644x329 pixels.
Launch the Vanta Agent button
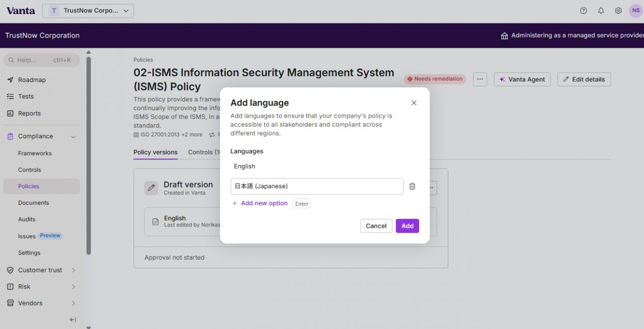pyautogui.click(x=522, y=79)
